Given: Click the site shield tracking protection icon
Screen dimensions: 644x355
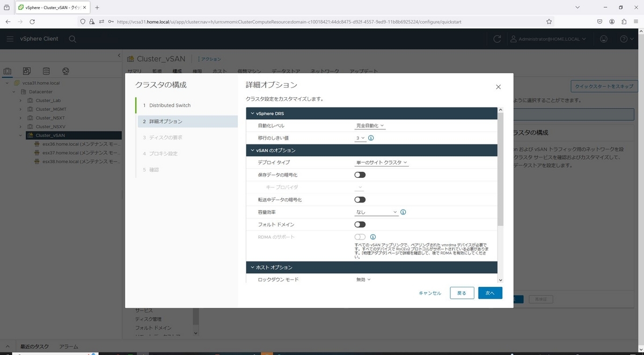Looking at the screenshot, I should click(x=83, y=21).
